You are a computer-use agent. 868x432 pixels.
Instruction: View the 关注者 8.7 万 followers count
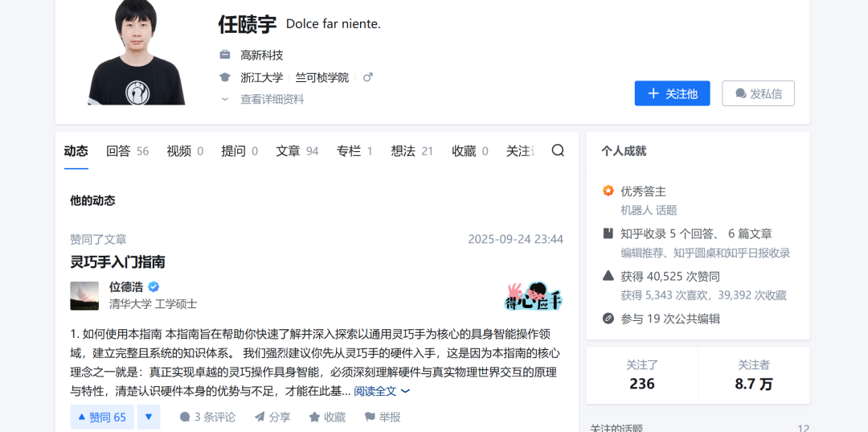pos(754,375)
